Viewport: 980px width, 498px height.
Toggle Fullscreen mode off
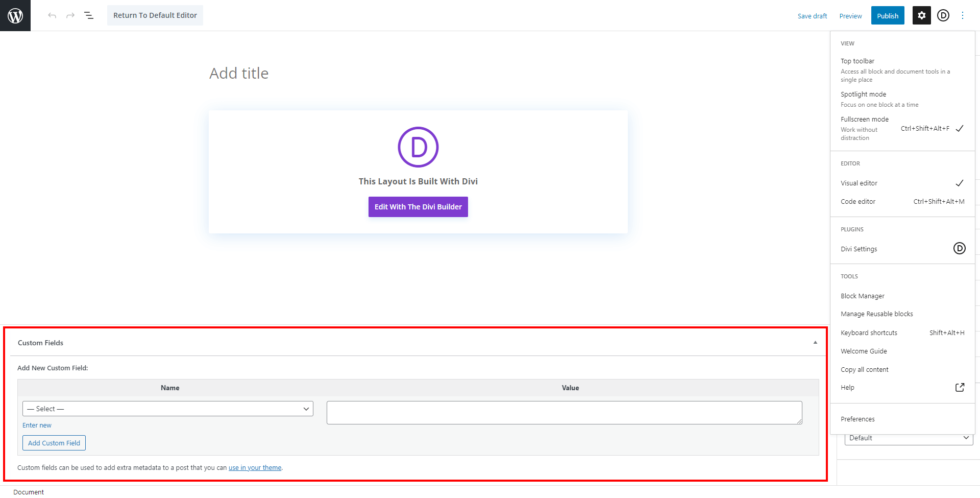coord(902,128)
